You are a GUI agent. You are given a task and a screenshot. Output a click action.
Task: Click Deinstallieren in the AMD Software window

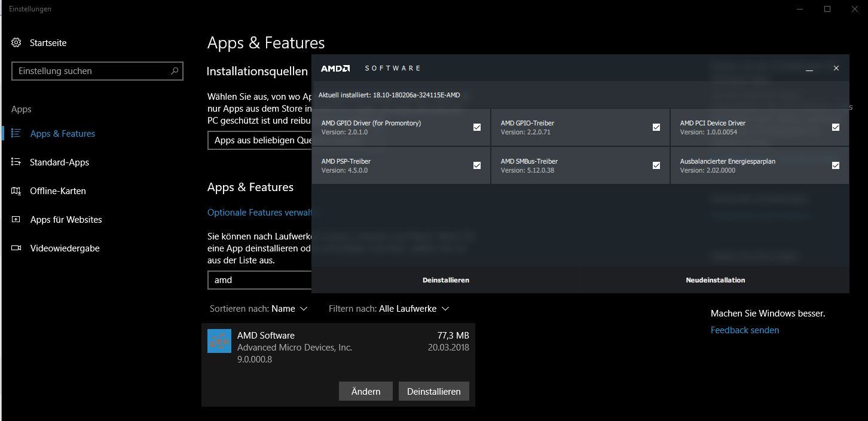[446, 280]
